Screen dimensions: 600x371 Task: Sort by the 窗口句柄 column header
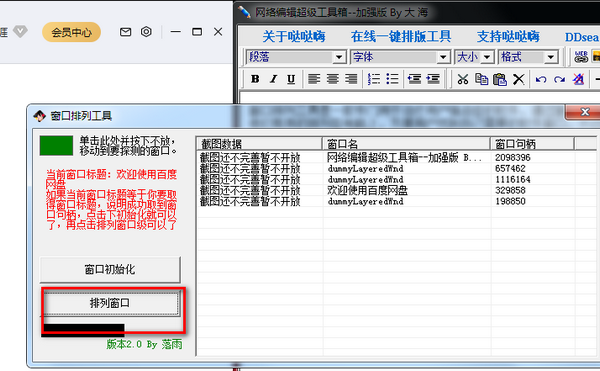[532, 143]
